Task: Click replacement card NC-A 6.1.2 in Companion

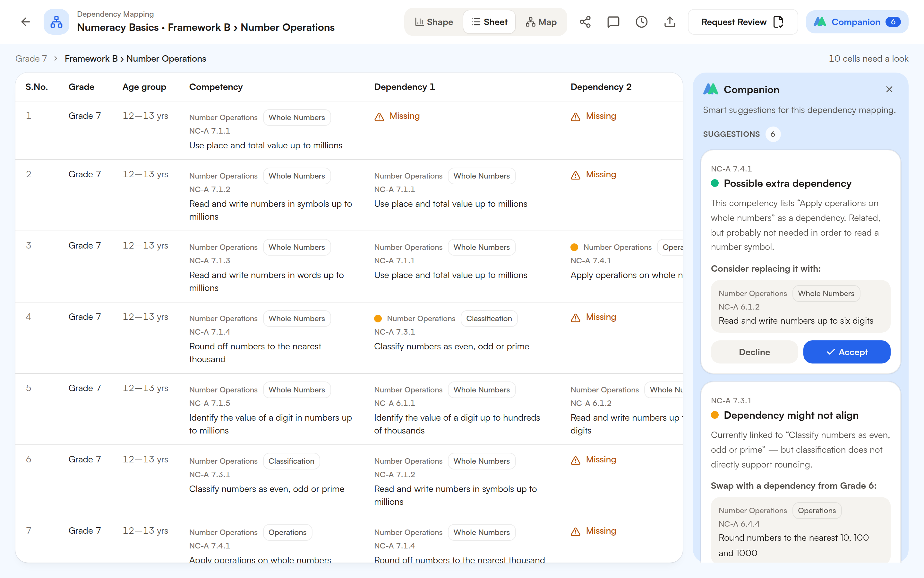Action: tap(801, 307)
